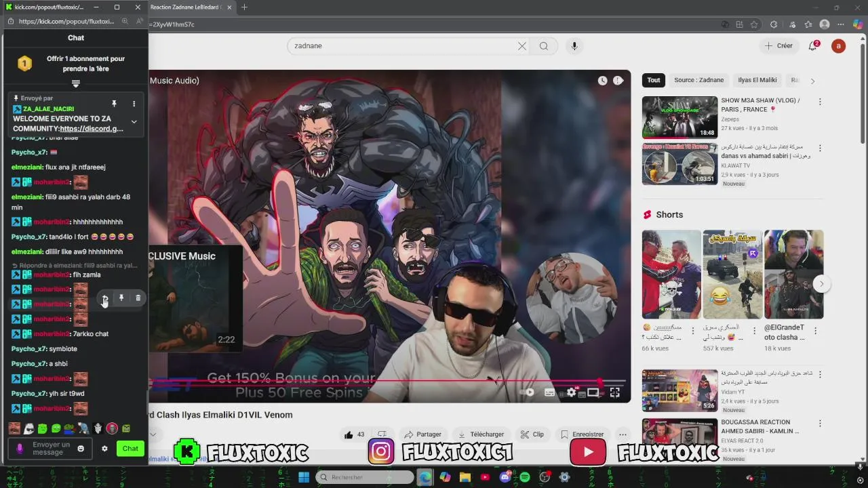Reply to hovered moharibin2 chat message

[x=104, y=298]
